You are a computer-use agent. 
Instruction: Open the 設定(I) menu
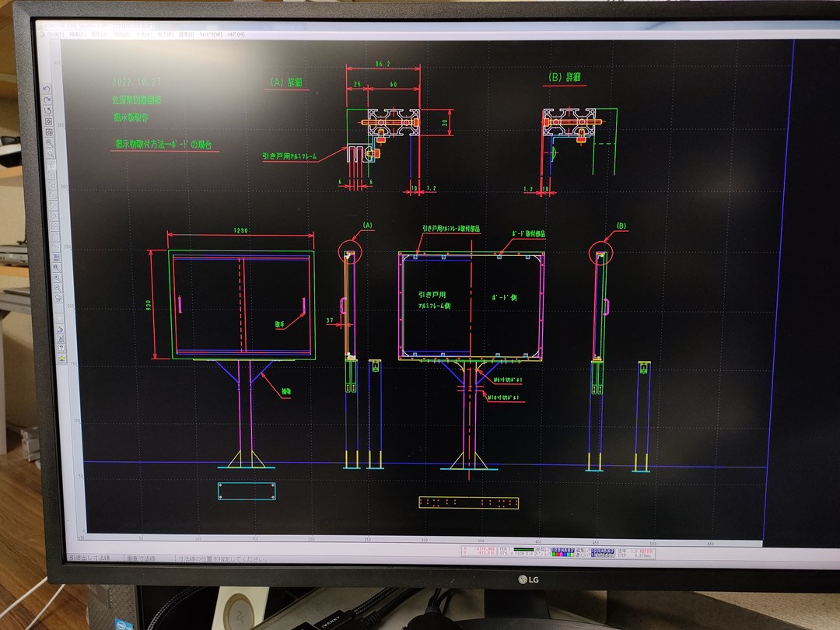tap(186, 35)
